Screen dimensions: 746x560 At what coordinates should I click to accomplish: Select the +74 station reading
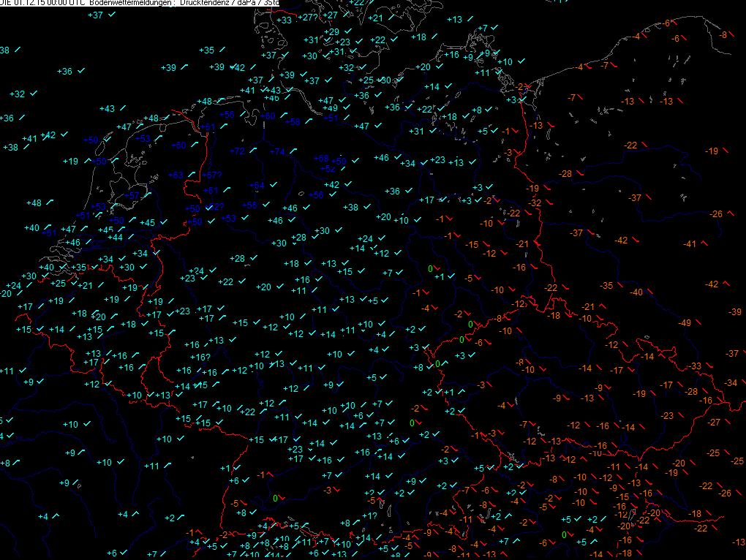pos(277,152)
